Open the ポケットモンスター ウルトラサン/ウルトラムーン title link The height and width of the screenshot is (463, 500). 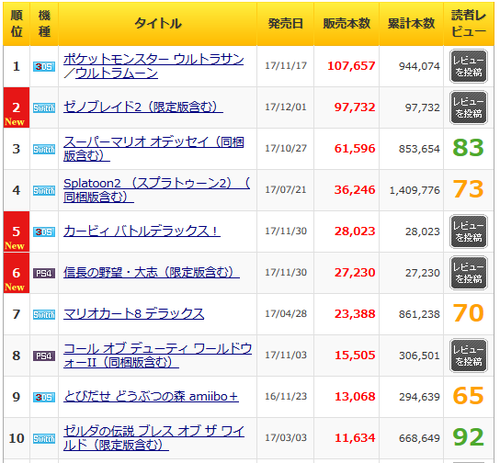tap(154, 66)
